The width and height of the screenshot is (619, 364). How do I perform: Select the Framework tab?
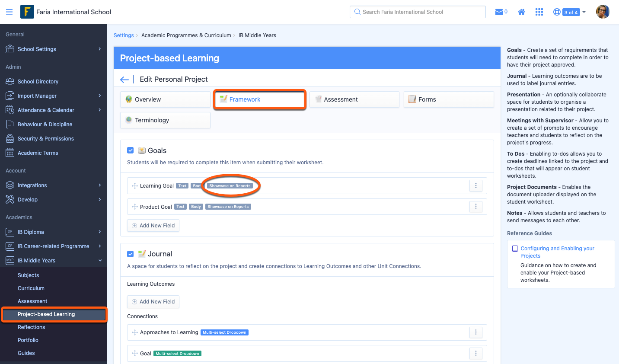[x=260, y=99]
